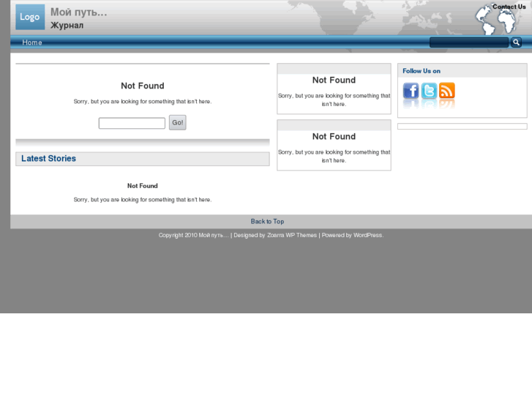Click the magnifier search button in navbar

(516, 42)
